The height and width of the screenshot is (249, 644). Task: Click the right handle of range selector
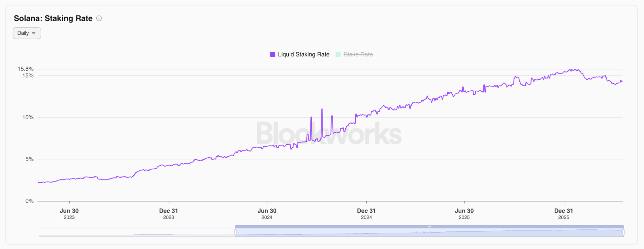point(624,232)
